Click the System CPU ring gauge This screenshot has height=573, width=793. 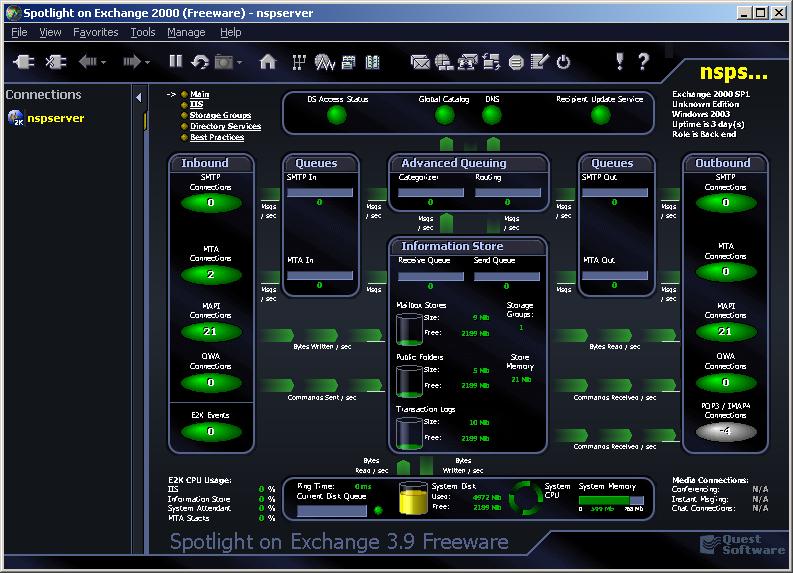[525, 498]
